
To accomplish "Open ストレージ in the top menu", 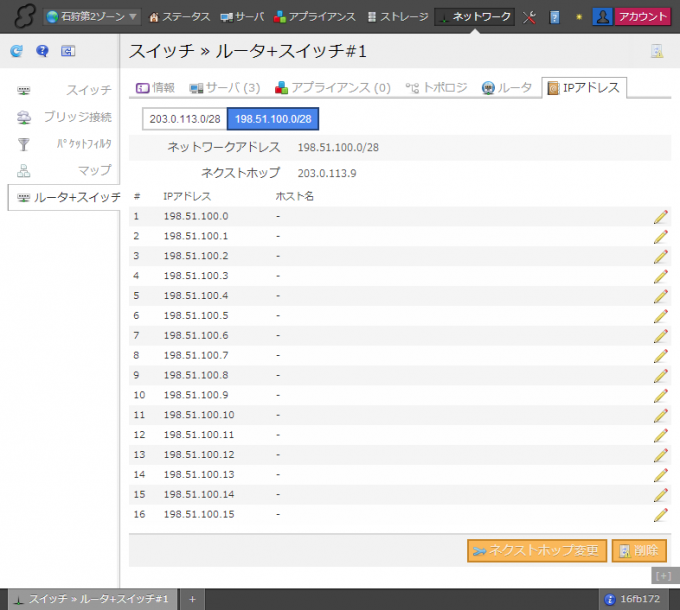I will click(397, 17).
